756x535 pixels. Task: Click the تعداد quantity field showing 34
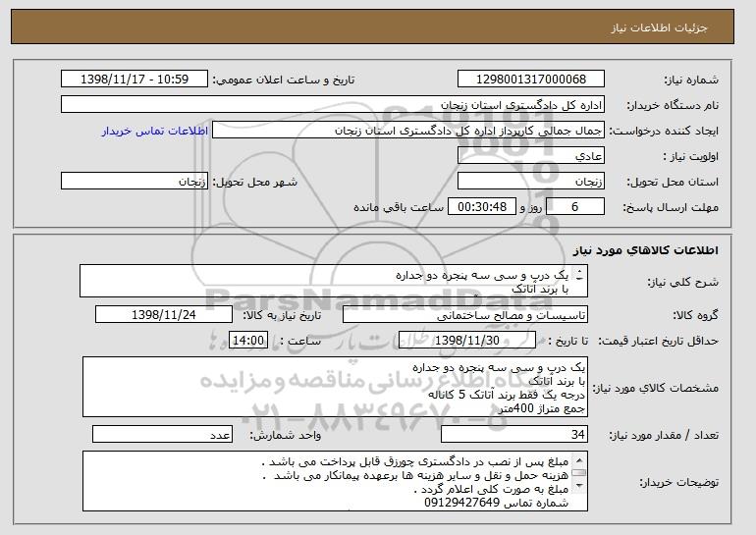514,434
